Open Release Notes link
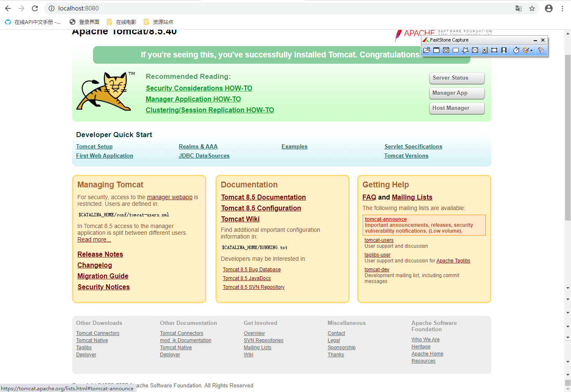This screenshot has width=571, height=392. click(100, 254)
